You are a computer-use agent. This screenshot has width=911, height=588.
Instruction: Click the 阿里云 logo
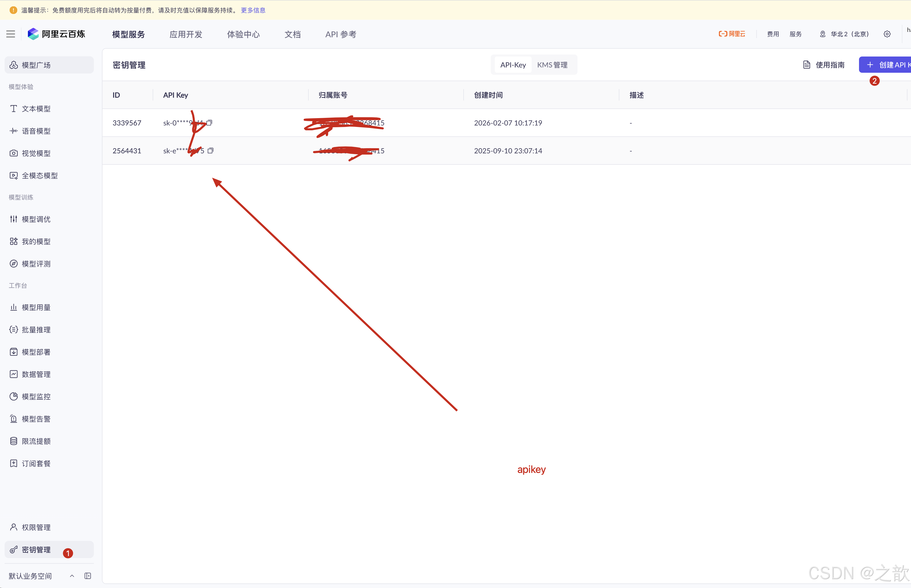click(x=731, y=34)
